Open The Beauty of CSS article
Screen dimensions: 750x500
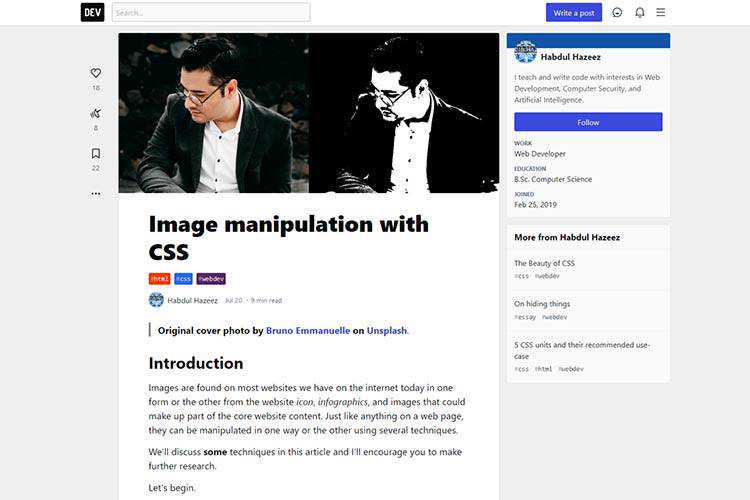pos(544,263)
